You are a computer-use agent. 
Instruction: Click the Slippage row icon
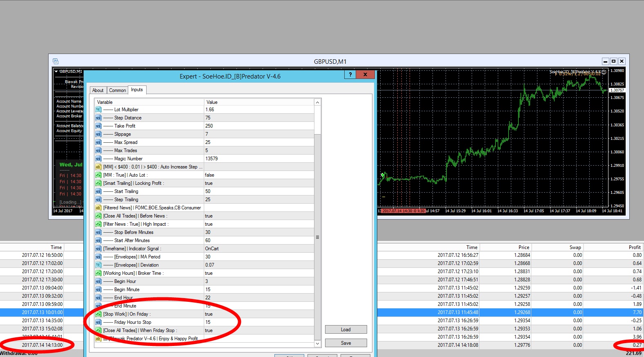(x=98, y=134)
